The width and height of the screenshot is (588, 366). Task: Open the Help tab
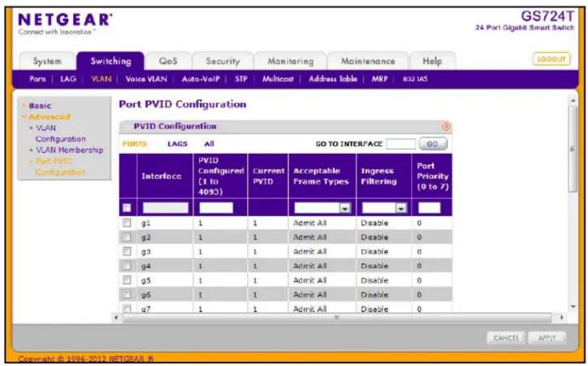pyautogui.click(x=432, y=61)
